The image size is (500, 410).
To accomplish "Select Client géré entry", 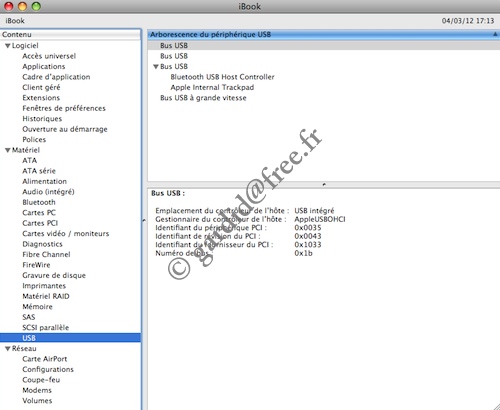I will coord(41,87).
